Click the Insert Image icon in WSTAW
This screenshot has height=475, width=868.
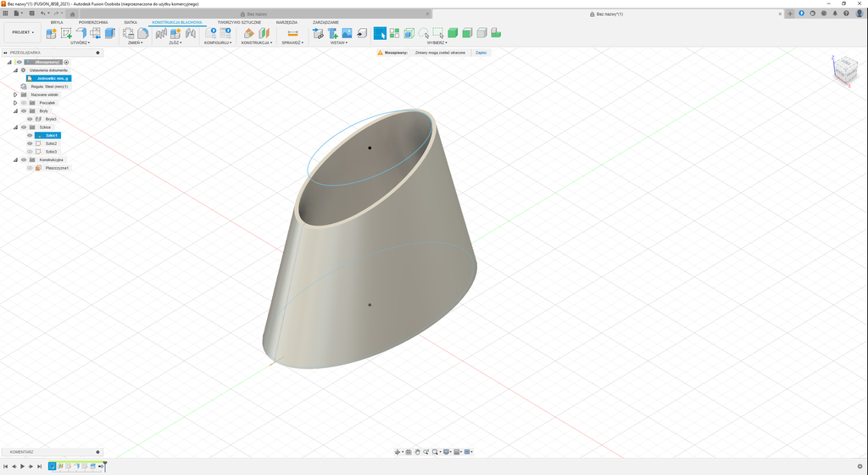347,33
